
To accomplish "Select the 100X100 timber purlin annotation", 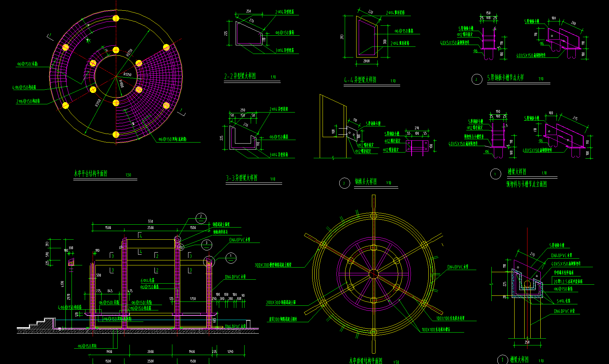I will 436,330.
